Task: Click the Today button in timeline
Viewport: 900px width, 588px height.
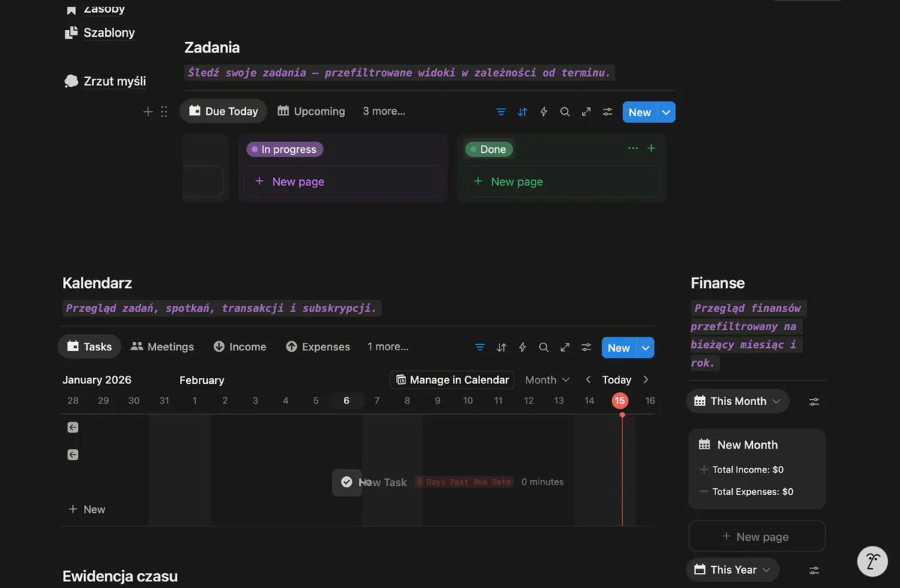Action: [x=616, y=380]
